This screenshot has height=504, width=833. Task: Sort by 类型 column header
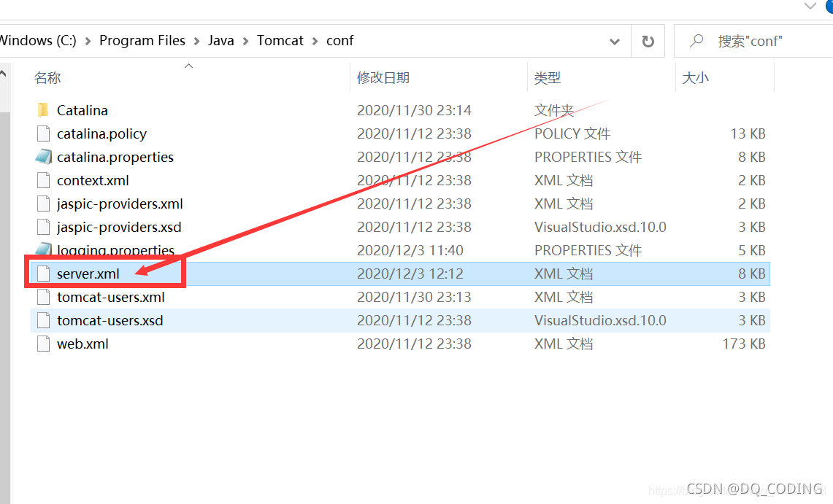[548, 78]
